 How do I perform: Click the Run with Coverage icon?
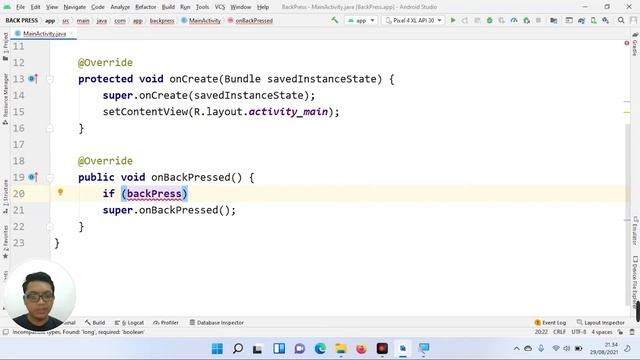tap(502, 20)
